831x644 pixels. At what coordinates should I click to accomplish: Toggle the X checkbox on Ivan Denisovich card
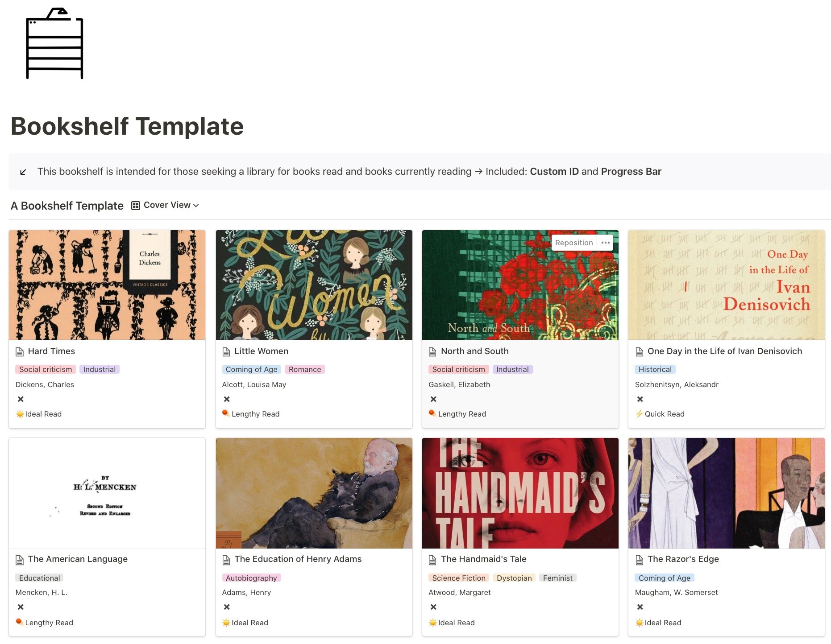(640, 399)
